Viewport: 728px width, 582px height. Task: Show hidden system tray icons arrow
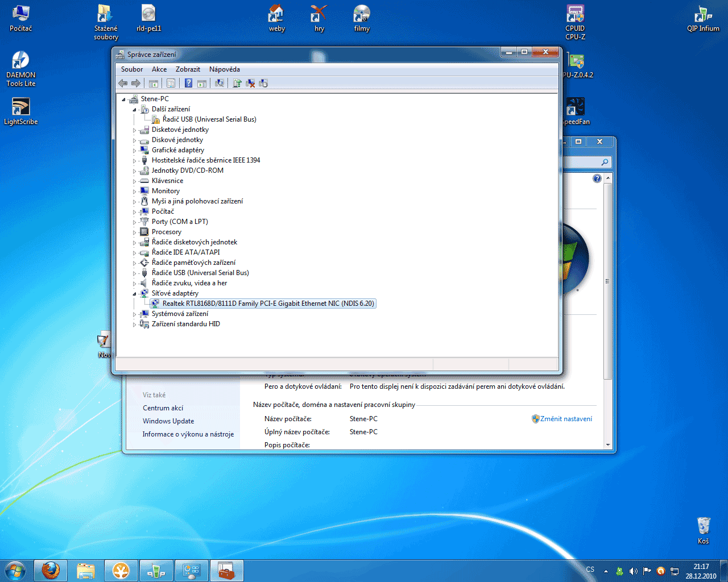tap(606, 571)
